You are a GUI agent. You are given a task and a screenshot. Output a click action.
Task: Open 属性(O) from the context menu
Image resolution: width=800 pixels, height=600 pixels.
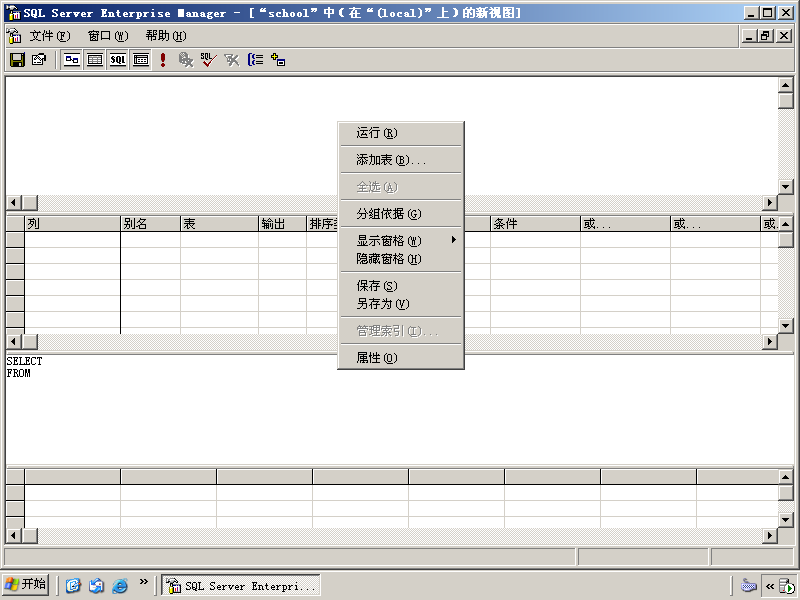coord(401,358)
